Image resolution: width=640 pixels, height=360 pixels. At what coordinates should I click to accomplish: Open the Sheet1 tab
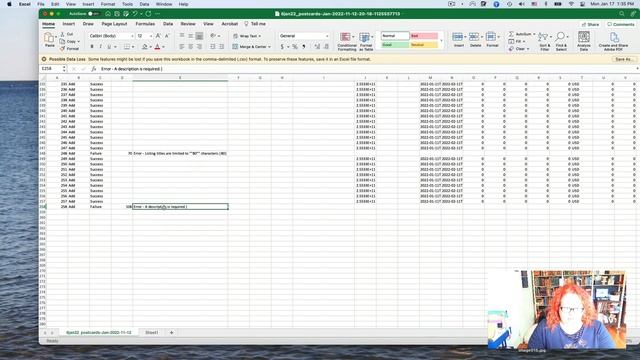click(x=151, y=333)
